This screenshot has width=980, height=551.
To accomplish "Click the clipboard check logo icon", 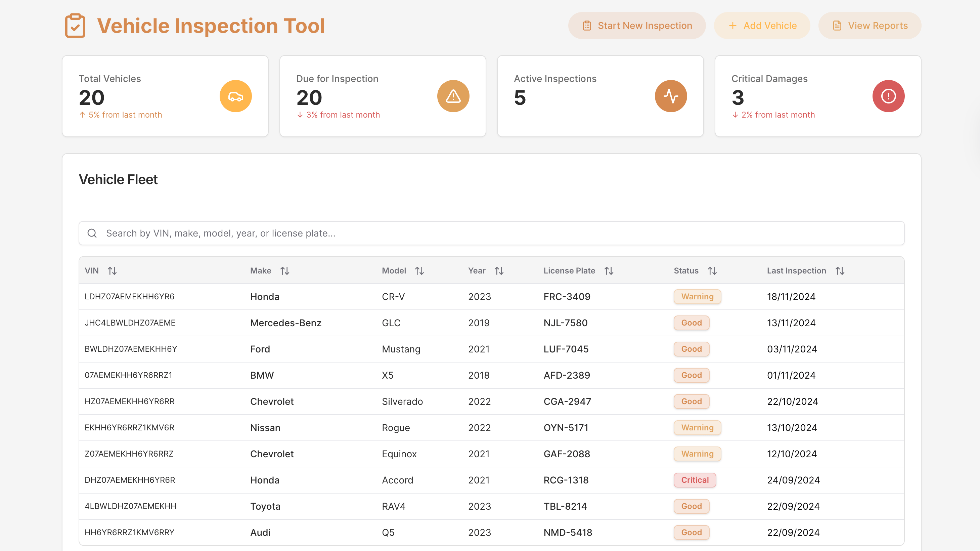I will click(x=75, y=26).
